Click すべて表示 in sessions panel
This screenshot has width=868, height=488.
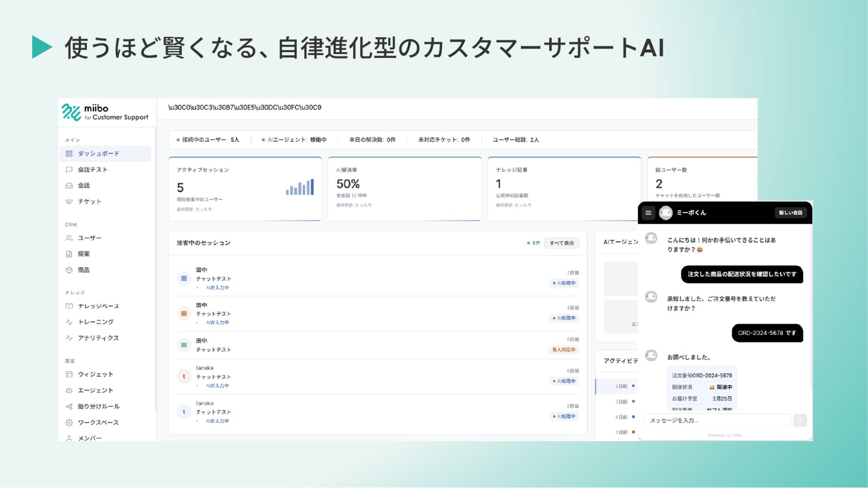point(561,243)
